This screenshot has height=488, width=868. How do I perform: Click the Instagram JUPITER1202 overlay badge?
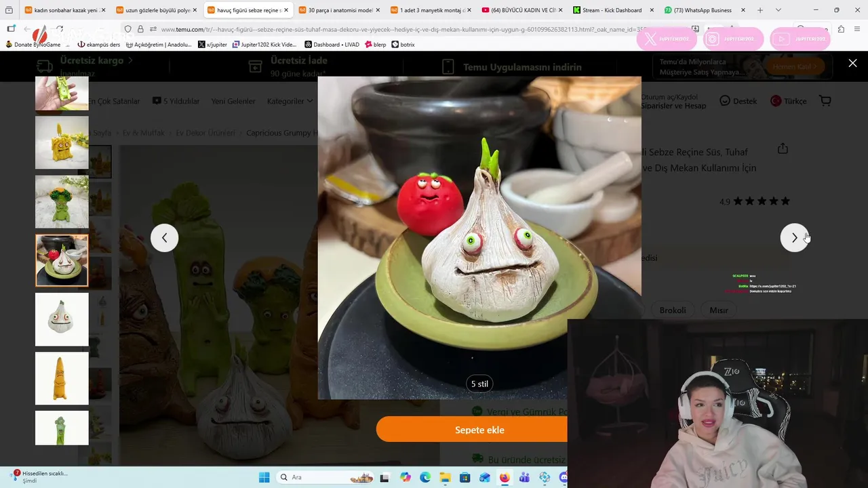[x=733, y=39]
